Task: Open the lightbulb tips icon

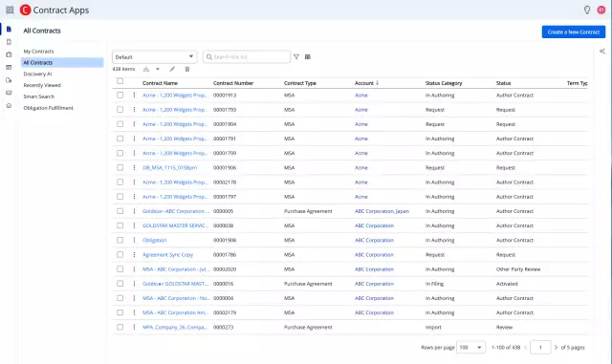Action: coord(586,10)
